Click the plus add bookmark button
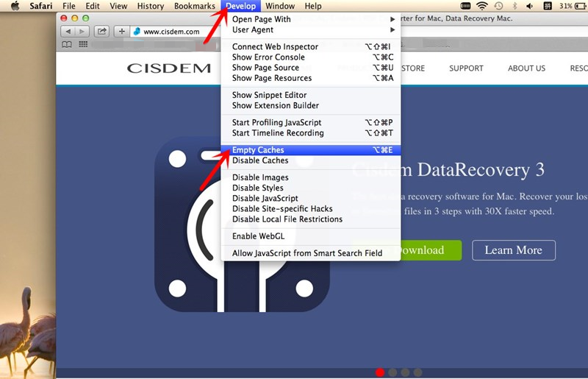This screenshot has height=379, width=588. tap(121, 32)
